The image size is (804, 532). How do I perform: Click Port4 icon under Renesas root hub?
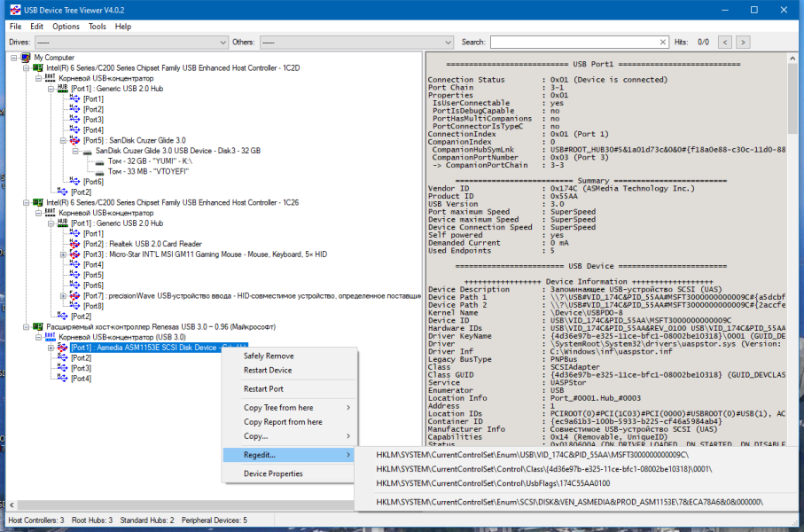(63, 379)
